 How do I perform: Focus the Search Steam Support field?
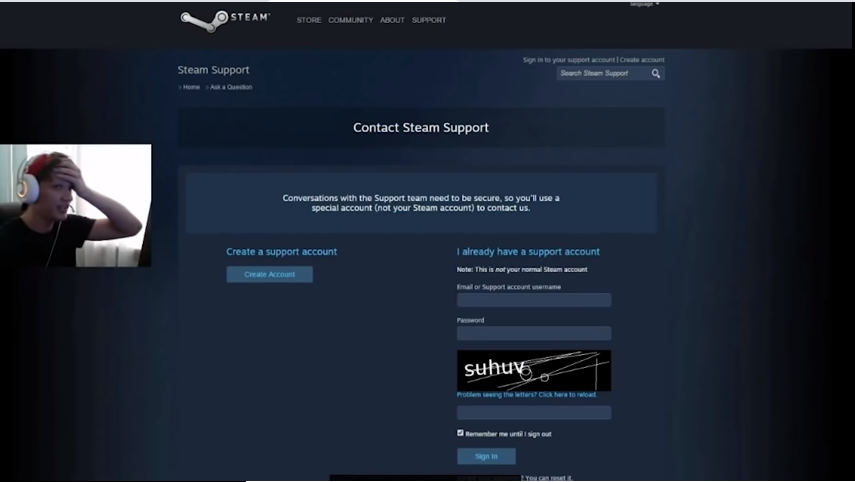coord(603,74)
